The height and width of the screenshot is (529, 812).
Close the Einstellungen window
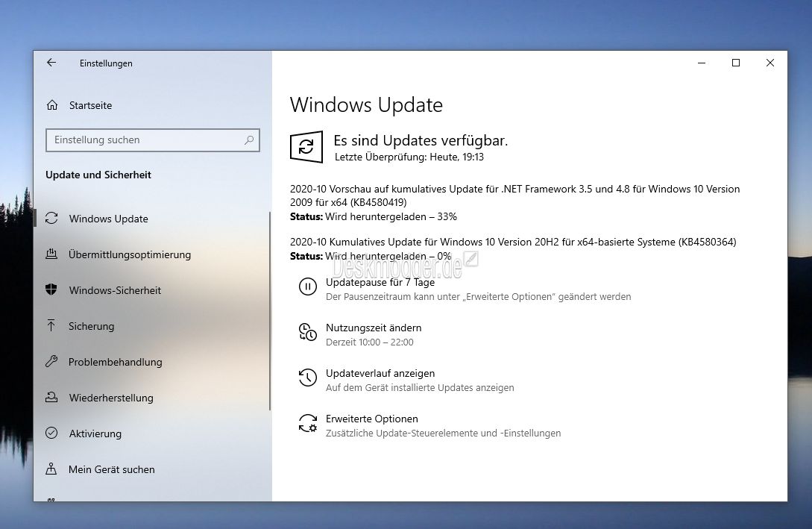coord(770,63)
